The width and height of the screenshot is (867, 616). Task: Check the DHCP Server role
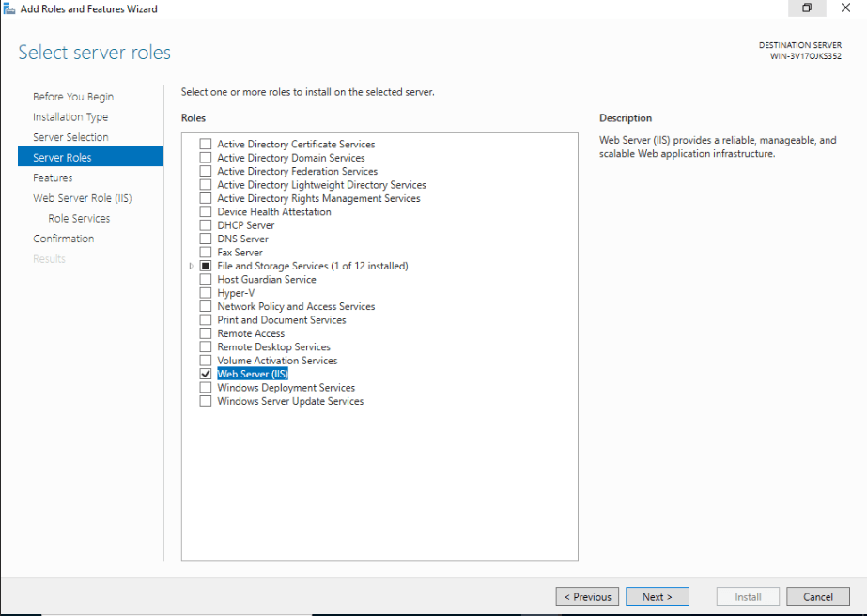(x=205, y=225)
